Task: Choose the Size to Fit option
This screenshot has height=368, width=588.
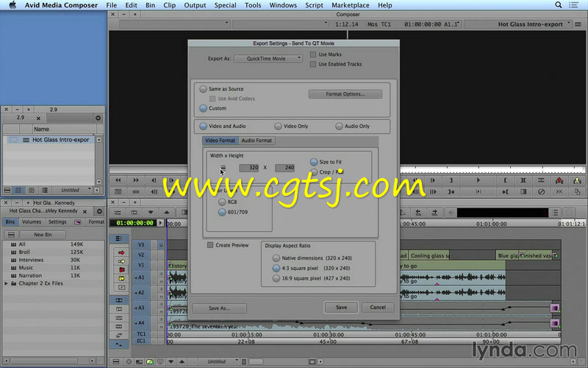Action: point(314,162)
